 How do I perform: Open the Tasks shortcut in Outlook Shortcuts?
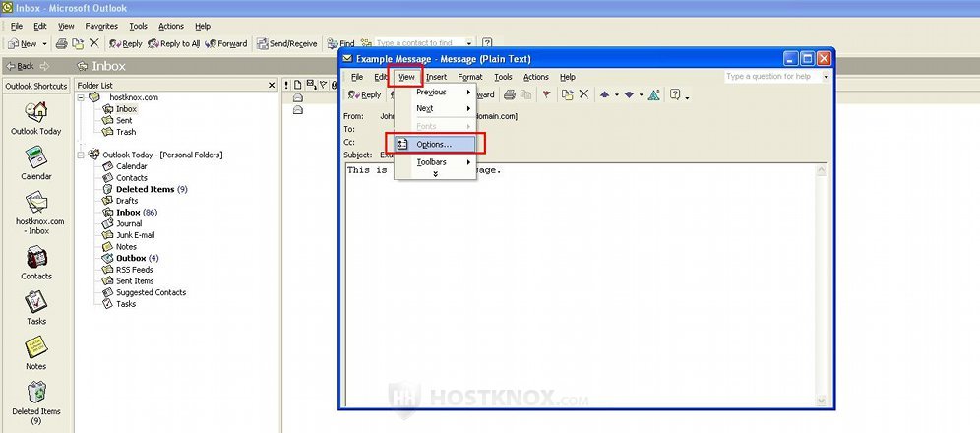pyautogui.click(x=35, y=302)
